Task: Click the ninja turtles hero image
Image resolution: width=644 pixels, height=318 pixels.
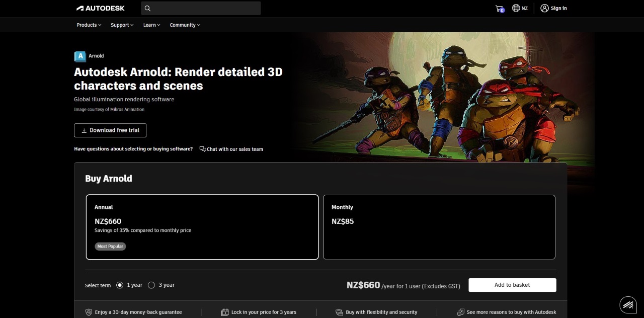Action: 443,97
